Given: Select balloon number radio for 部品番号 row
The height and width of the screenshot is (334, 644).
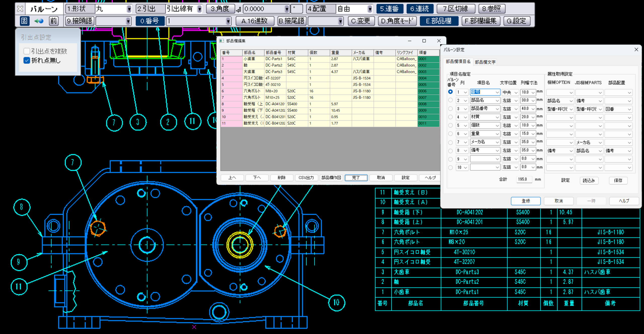Looking at the screenshot, I should (x=450, y=109).
